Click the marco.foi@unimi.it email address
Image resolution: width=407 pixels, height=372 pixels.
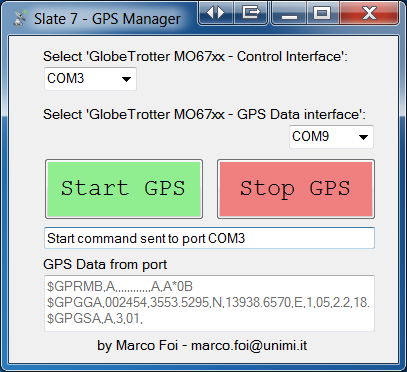249,346
